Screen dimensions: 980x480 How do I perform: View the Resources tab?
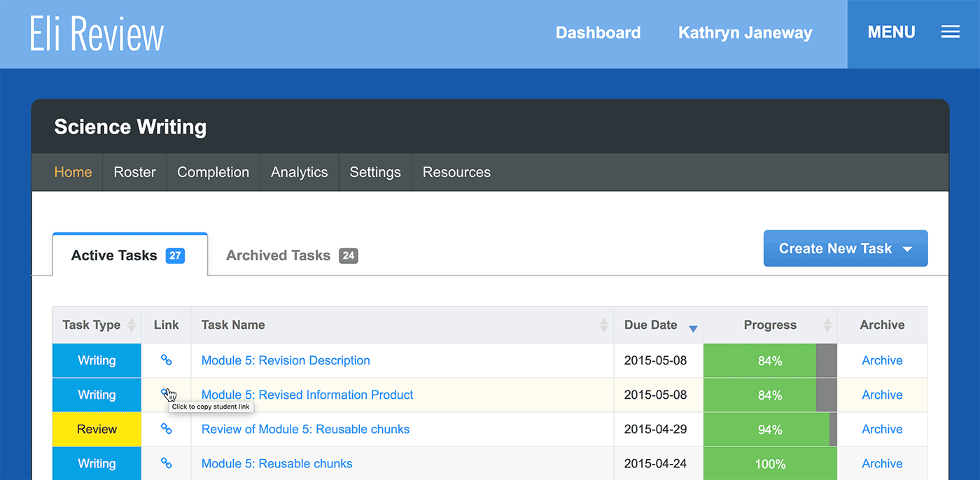456,172
